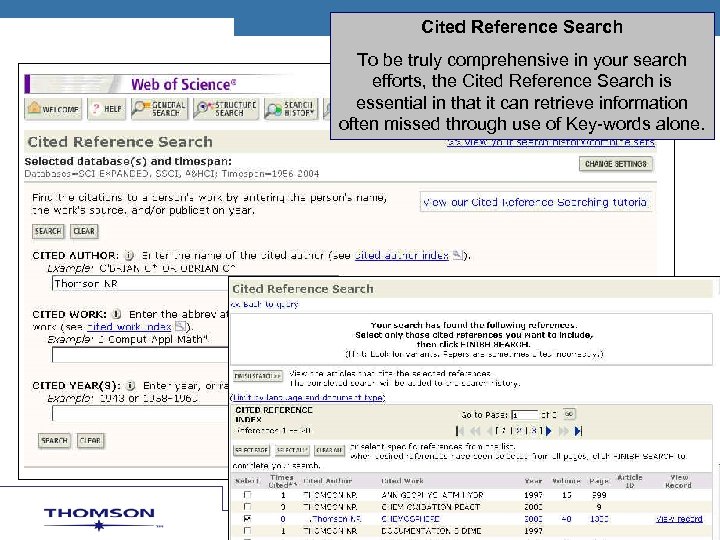Screen dimensions: 720x540
Task: Click the skip-forward double arrow in pagination
Action: [563, 431]
